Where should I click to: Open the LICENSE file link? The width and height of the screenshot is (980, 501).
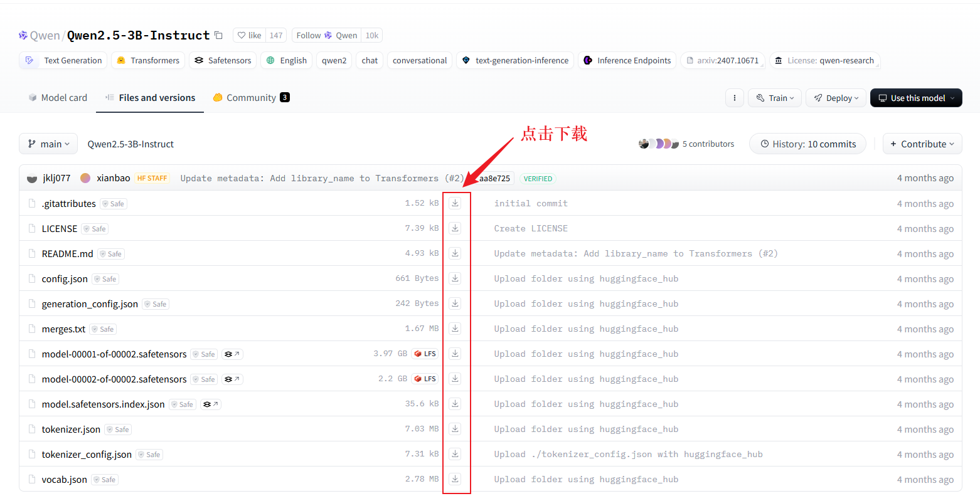[60, 229]
